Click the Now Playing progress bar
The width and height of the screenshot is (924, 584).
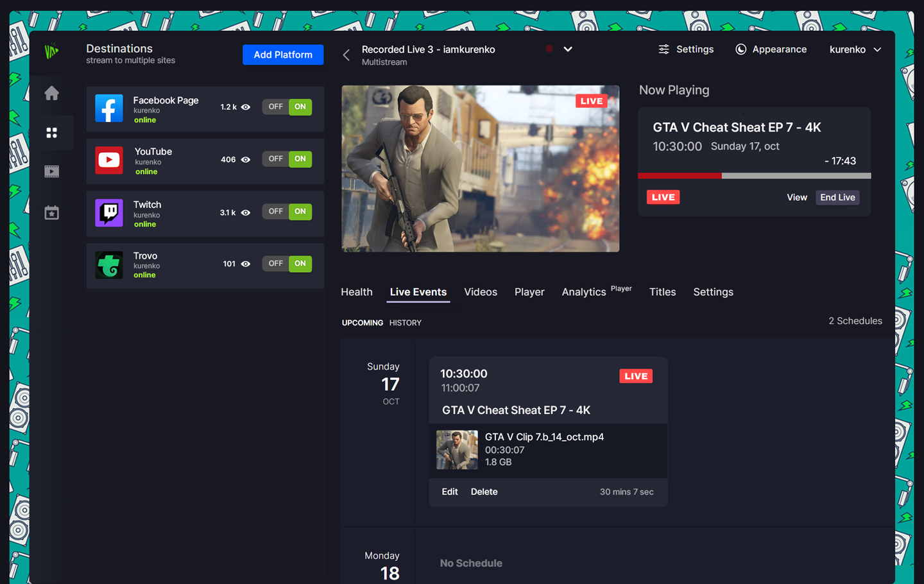click(755, 176)
